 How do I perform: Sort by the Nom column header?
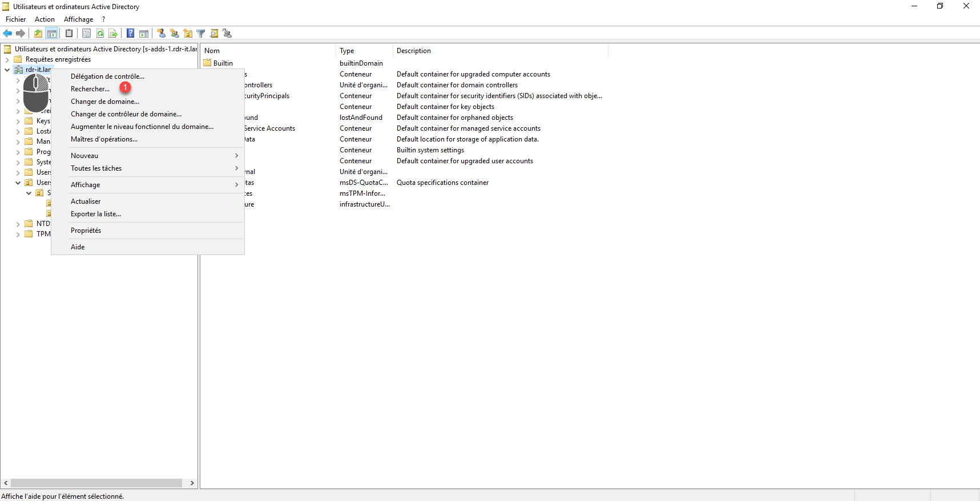[268, 51]
